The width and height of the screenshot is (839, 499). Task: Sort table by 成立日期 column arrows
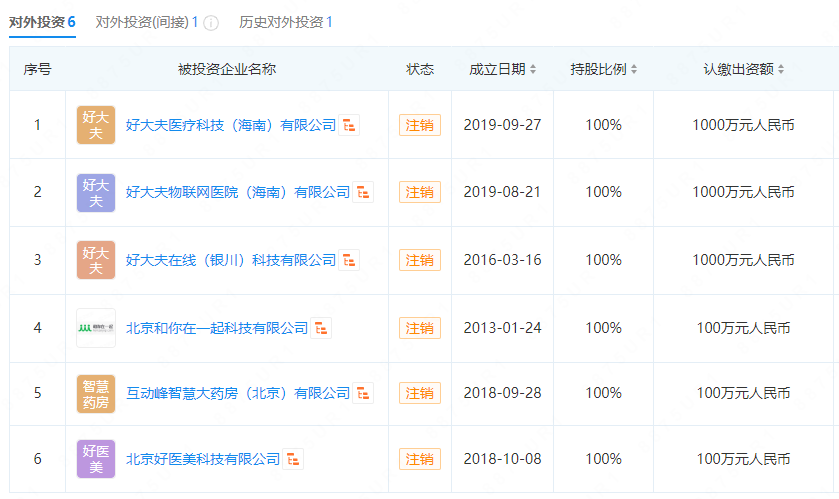pyautogui.click(x=533, y=69)
